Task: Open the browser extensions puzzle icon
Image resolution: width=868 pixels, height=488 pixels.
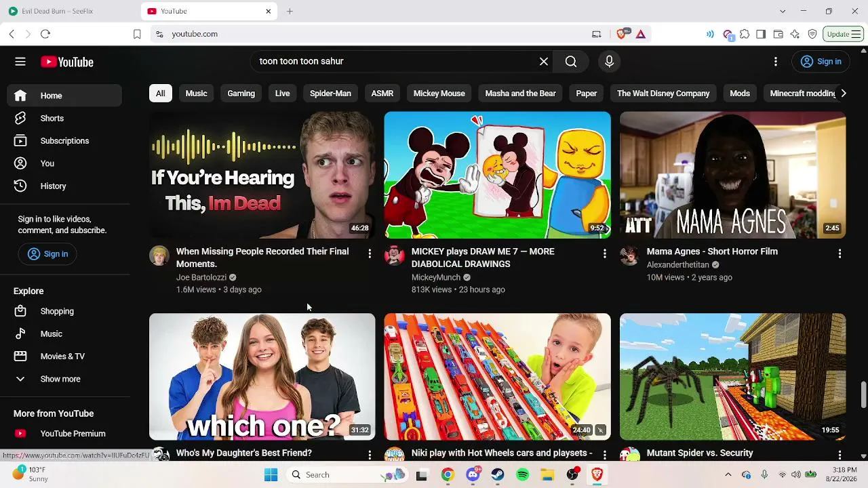Action: tap(745, 34)
